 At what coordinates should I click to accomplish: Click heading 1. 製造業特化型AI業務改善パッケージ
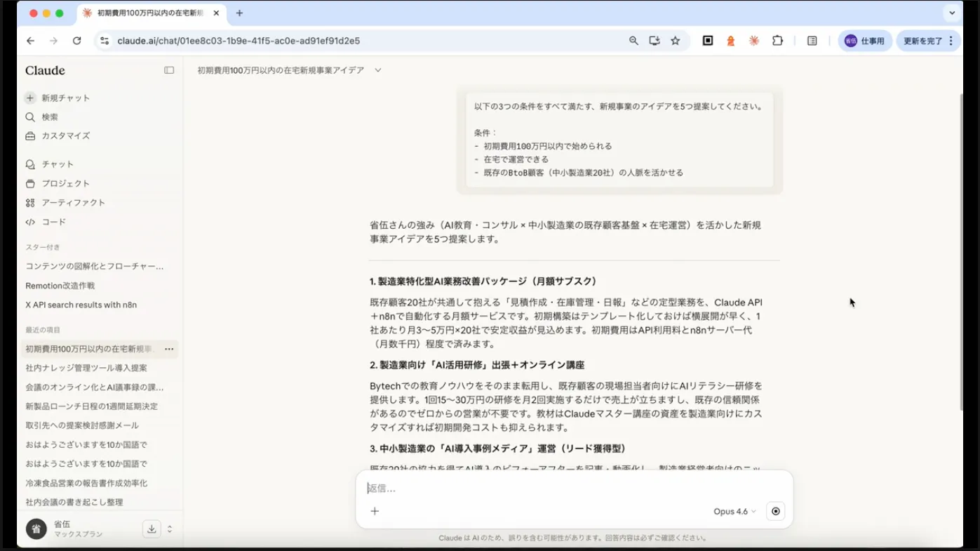click(x=483, y=281)
